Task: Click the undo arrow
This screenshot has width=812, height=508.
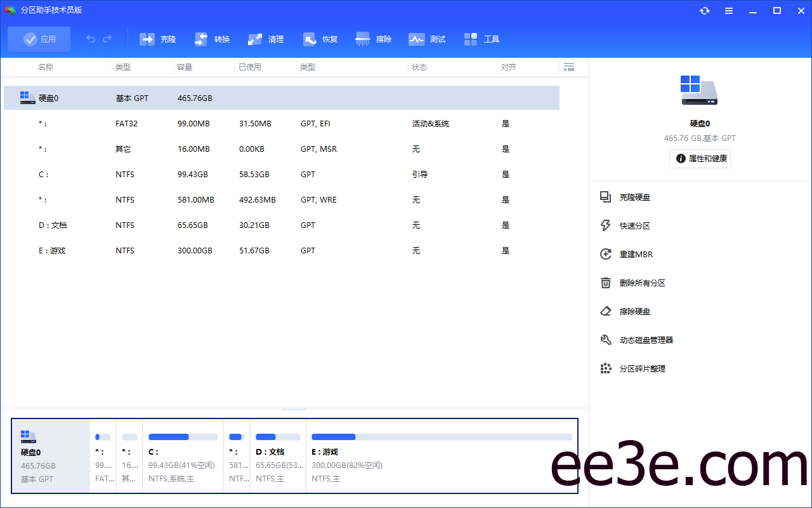Action: 90,39
